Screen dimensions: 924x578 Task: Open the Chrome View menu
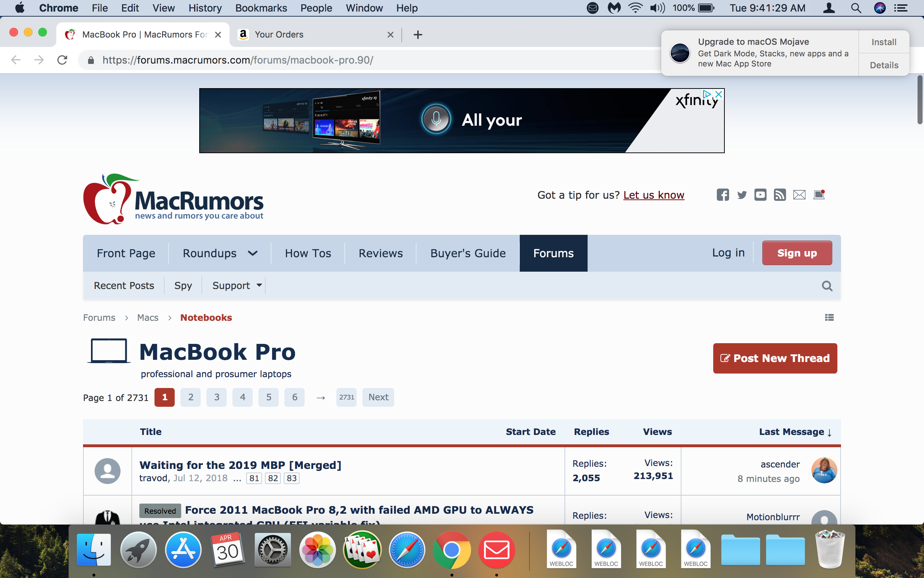click(164, 8)
